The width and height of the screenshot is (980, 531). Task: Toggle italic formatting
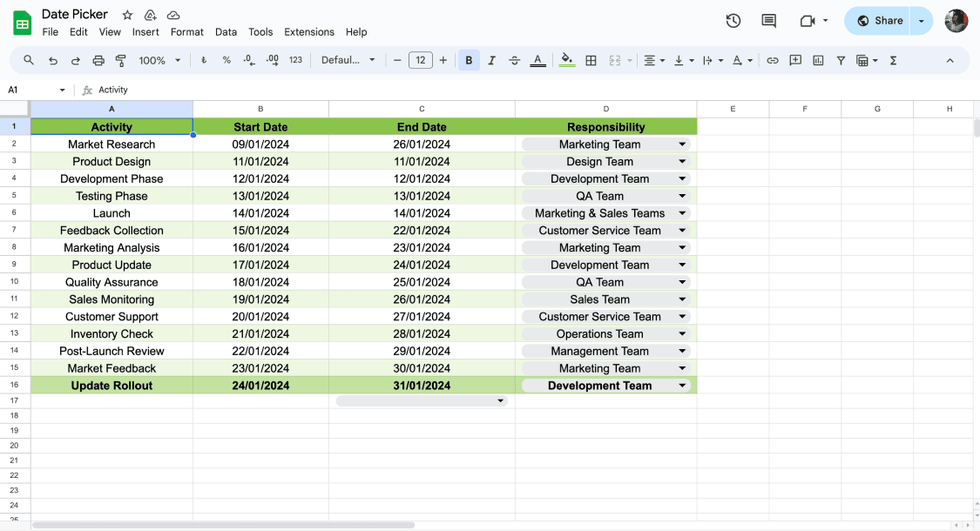tap(491, 60)
